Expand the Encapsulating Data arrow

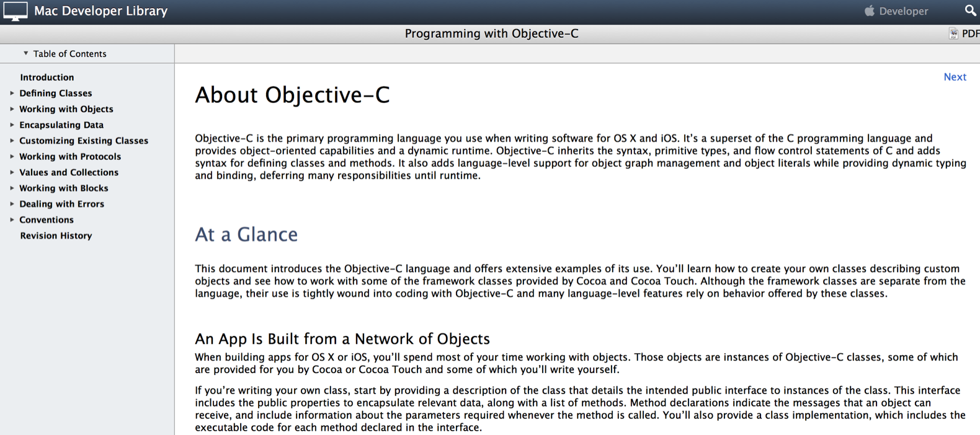pos(12,125)
